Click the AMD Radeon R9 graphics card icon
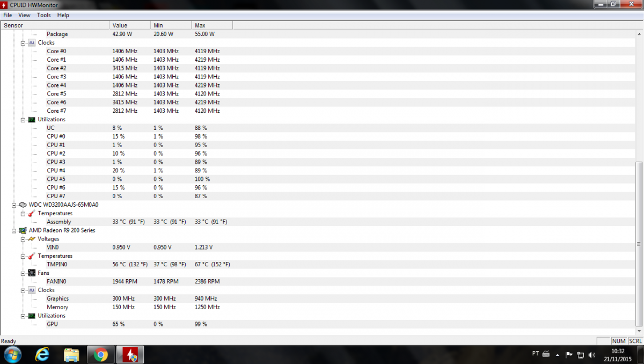Screen dimensions: 644x364 (x=23, y=230)
